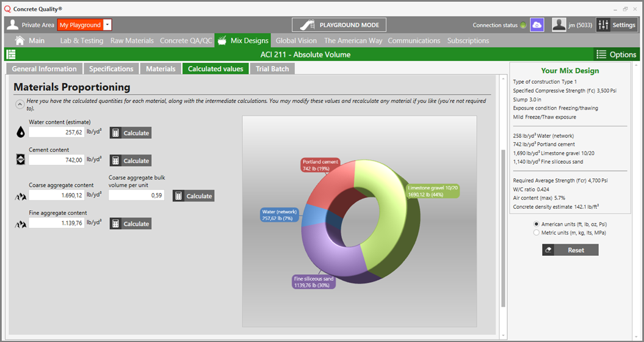Open the Options menu
Screen dimensions: 644x342
coord(616,54)
